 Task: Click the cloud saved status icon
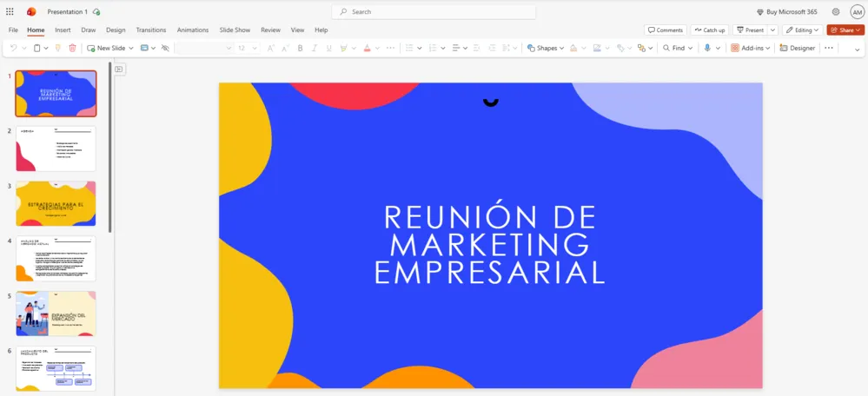[96, 11]
